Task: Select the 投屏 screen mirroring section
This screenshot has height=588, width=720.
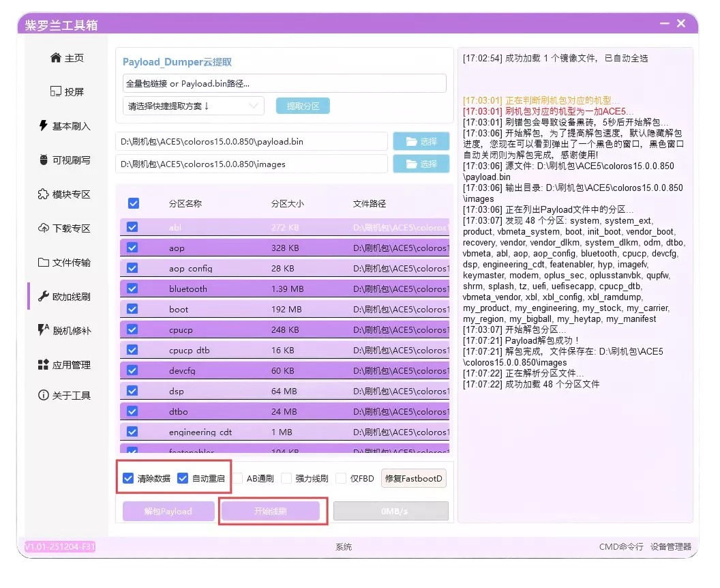Action: pos(66,92)
